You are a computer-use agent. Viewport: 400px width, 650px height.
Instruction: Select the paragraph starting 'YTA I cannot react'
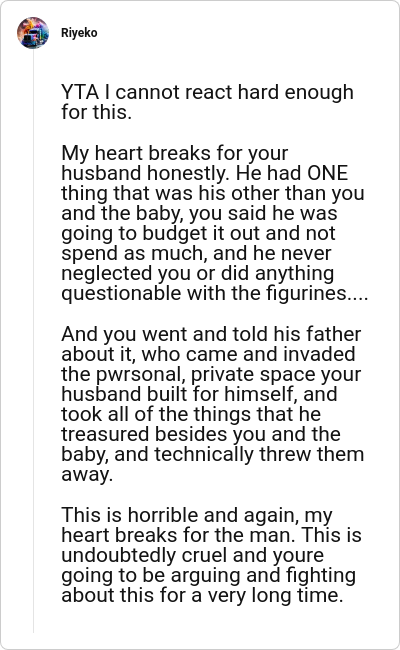[x=207, y=102]
